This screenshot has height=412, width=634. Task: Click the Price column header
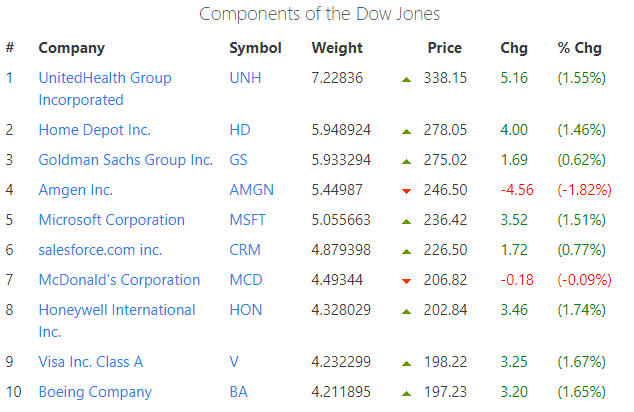tap(445, 48)
